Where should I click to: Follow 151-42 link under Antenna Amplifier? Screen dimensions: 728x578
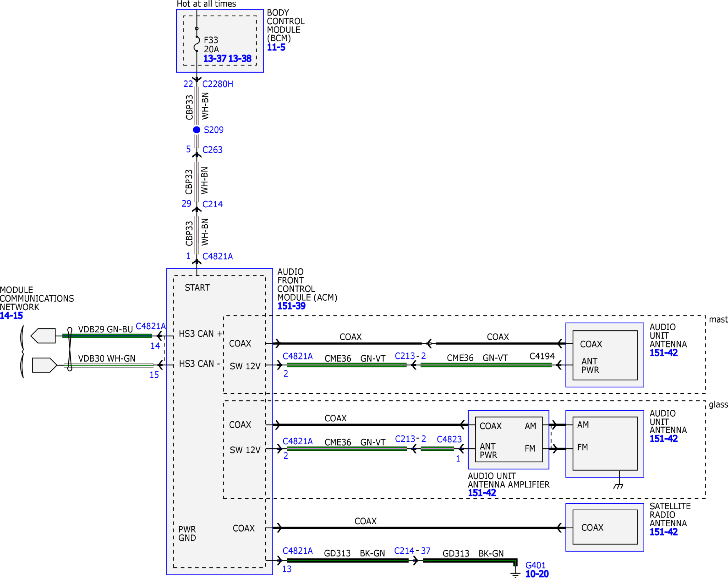point(482,493)
